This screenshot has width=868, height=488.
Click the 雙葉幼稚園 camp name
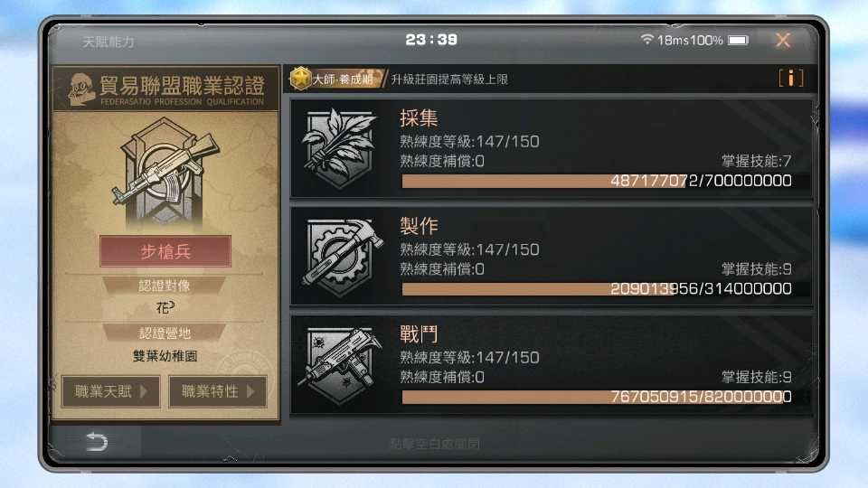165,356
